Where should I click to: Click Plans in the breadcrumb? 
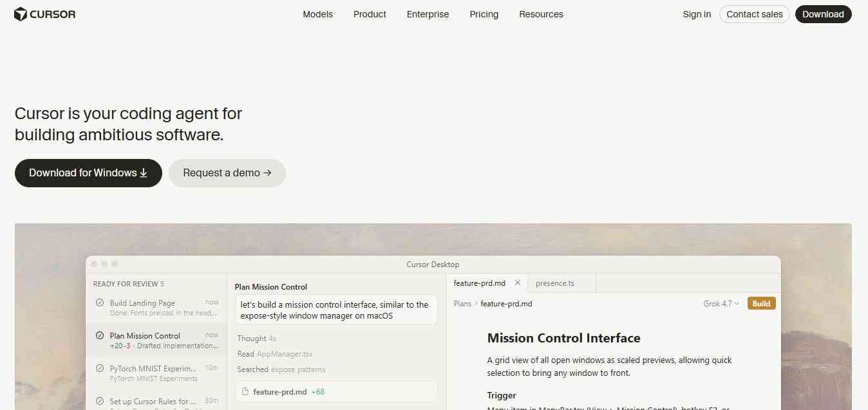pyautogui.click(x=462, y=304)
